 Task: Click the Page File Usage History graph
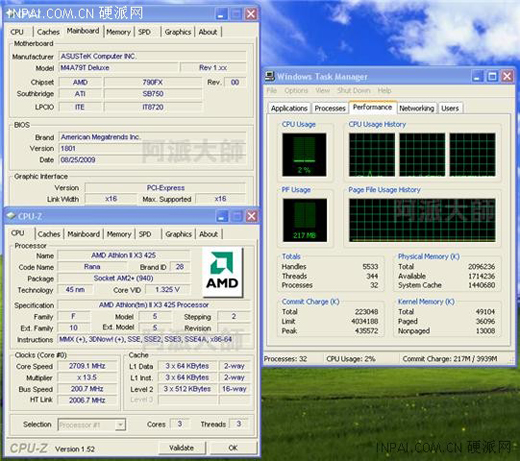[422, 220]
